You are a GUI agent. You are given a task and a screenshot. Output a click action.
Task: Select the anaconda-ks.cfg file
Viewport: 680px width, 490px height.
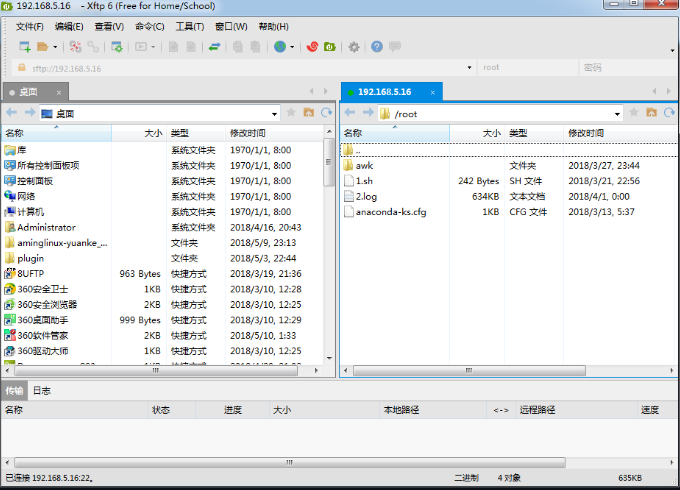(390, 212)
